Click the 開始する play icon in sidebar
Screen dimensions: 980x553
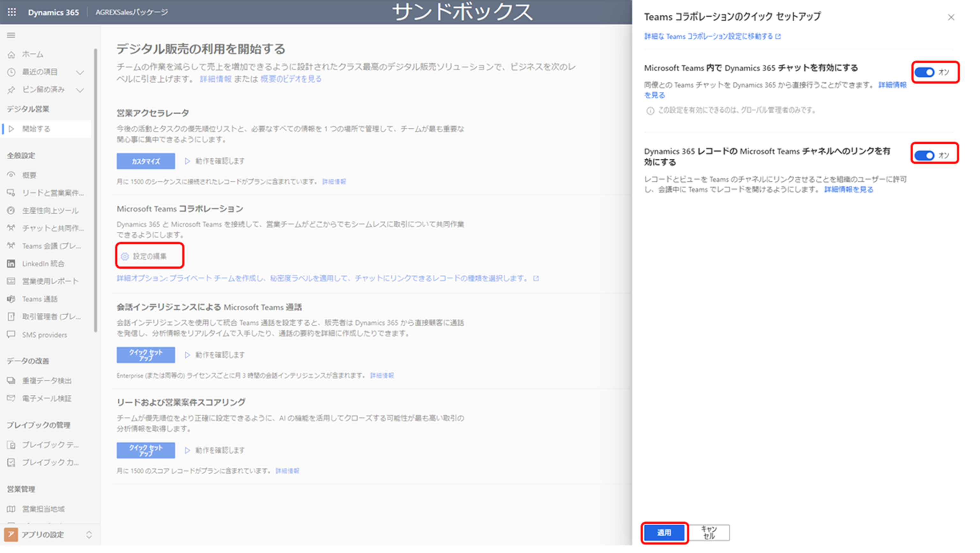(x=11, y=129)
